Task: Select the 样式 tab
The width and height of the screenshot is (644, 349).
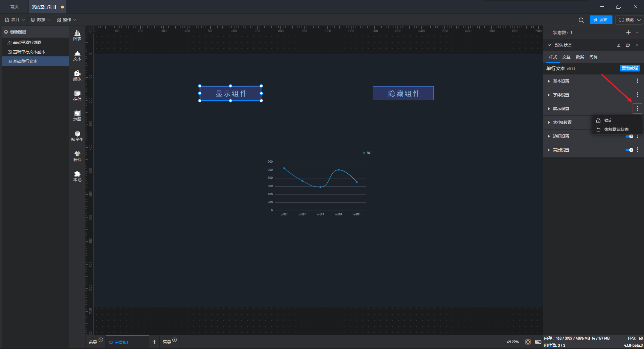Action: coord(553,57)
